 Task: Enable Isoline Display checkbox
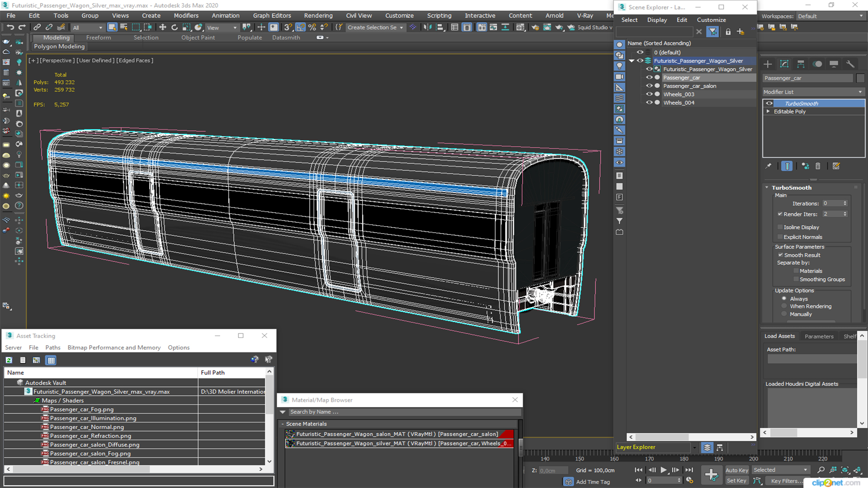780,227
